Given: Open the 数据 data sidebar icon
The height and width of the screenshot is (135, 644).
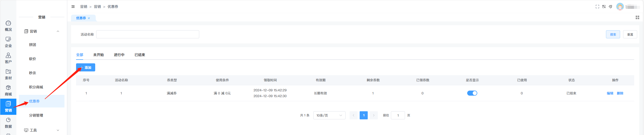Looking at the screenshot, I should (x=8, y=123).
